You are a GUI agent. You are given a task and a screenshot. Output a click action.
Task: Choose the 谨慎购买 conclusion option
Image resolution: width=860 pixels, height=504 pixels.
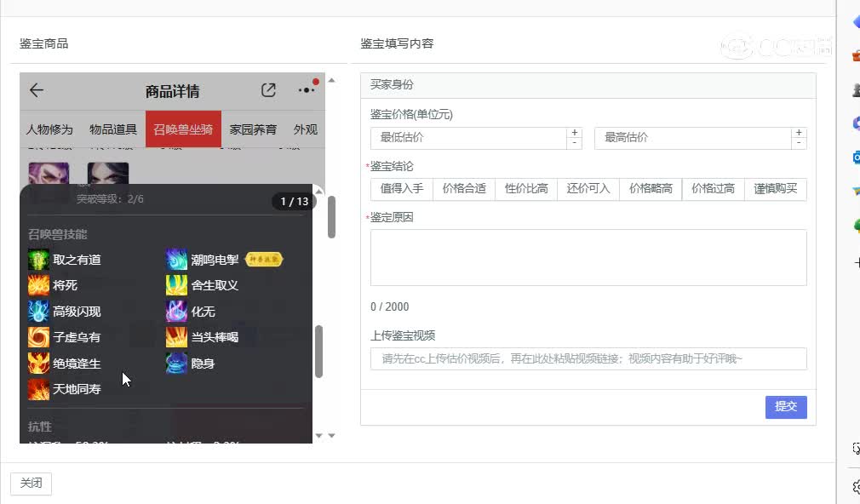click(x=776, y=189)
